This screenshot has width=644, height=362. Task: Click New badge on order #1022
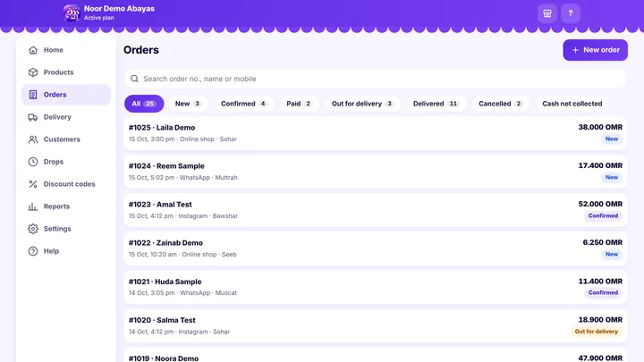612,255
